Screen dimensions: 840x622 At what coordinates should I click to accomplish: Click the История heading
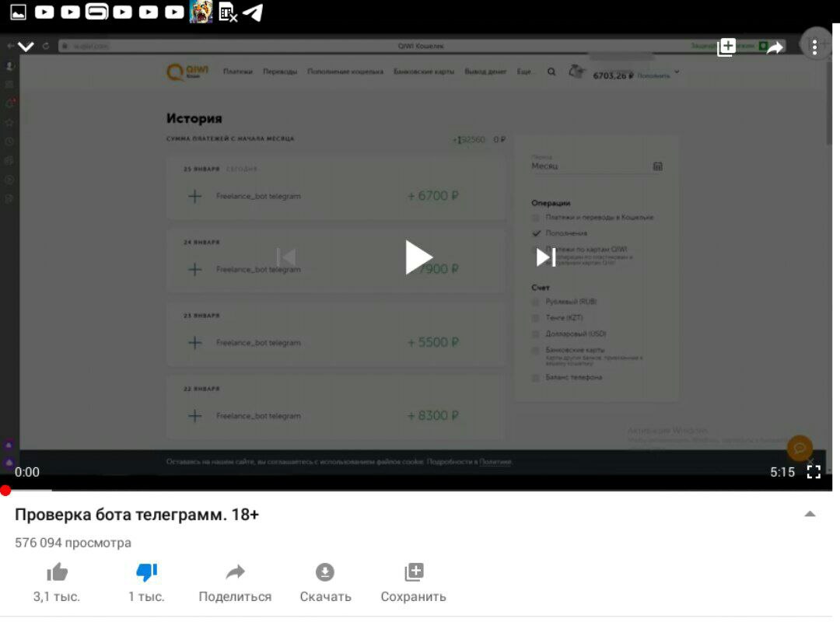pyautogui.click(x=194, y=118)
